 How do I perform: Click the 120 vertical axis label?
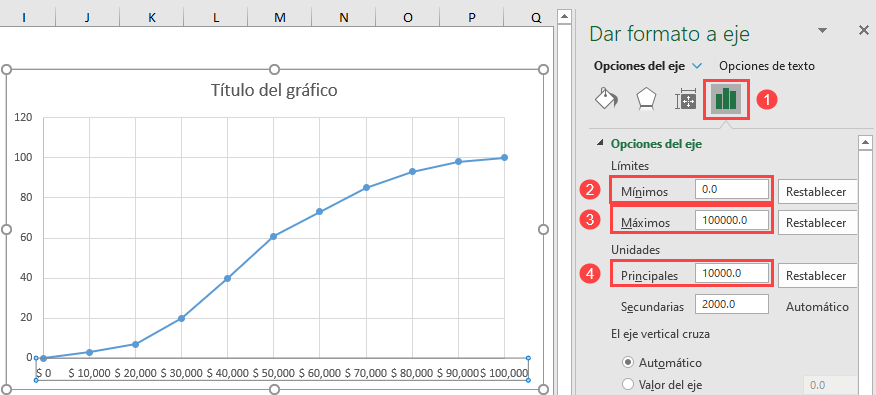24,117
